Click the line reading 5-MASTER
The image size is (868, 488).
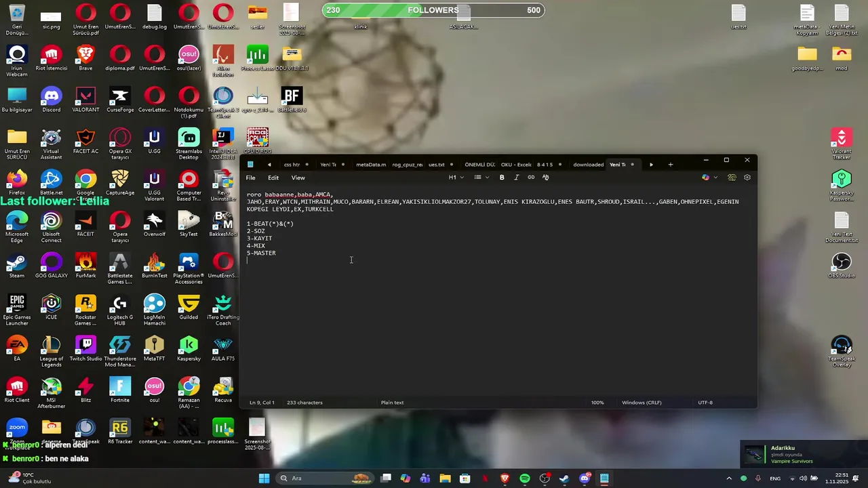click(261, 253)
